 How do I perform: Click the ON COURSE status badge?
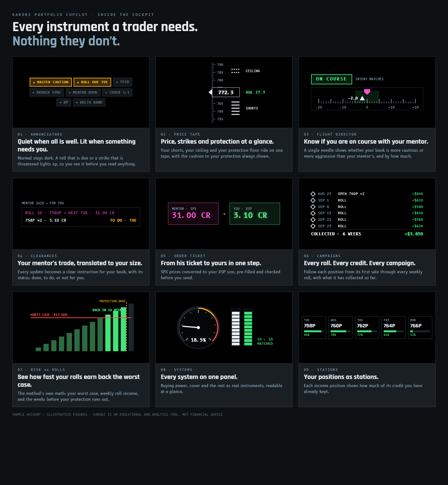(332, 79)
